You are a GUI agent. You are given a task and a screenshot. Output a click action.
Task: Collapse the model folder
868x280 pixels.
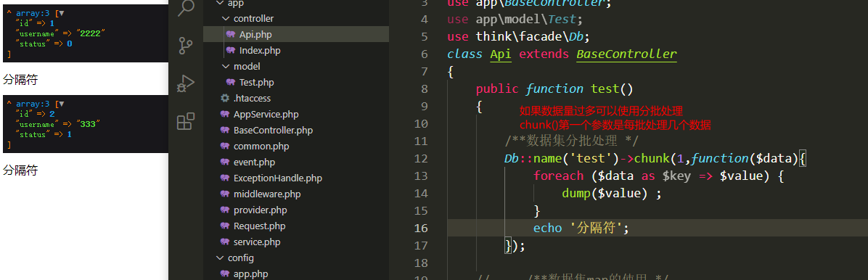pyautogui.click(x=225, y=67)
